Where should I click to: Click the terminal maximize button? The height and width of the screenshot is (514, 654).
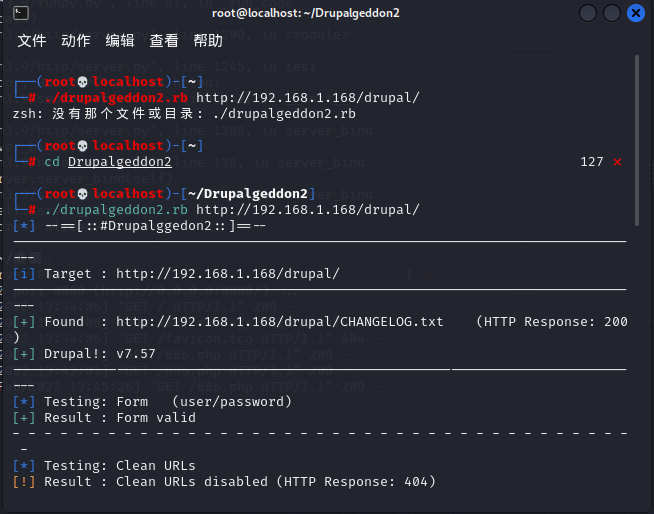612,13
